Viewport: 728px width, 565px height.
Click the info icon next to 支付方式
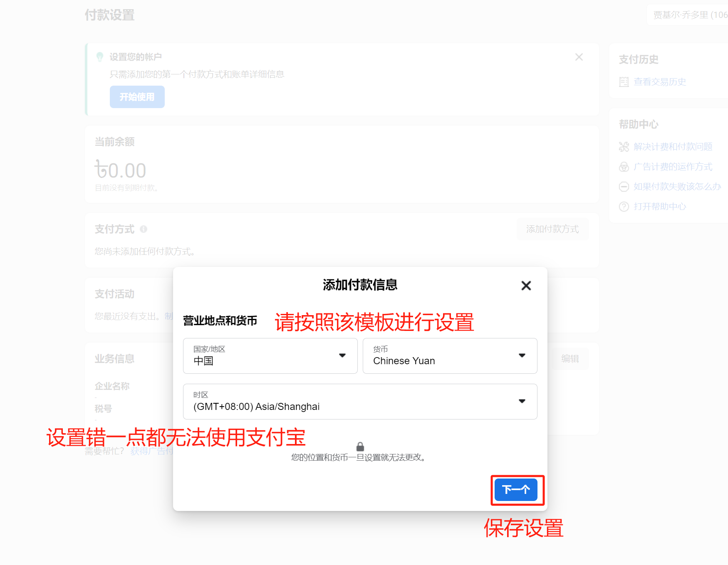[x=144, y=229]
